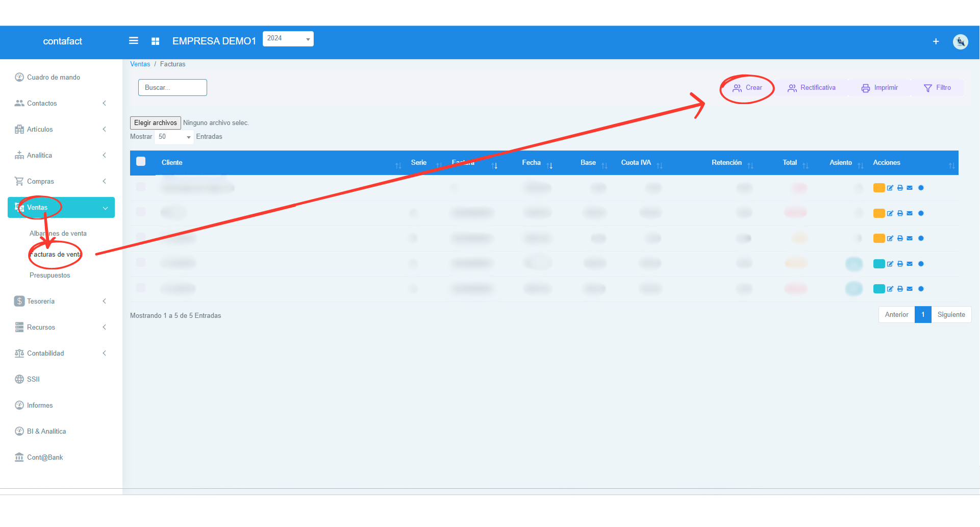Screen dimensions: 980x527
Task: Click the Siguiente pagination button
Action: tap(951, 315)
